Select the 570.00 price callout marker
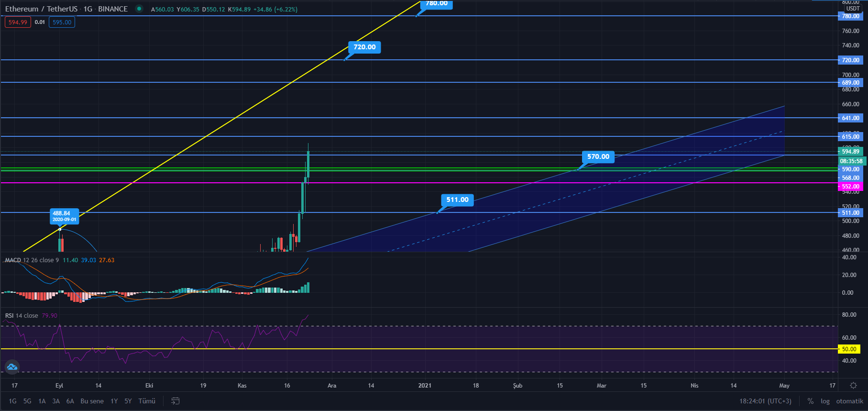This screenshot has width=868, height=411. point(598,156)
